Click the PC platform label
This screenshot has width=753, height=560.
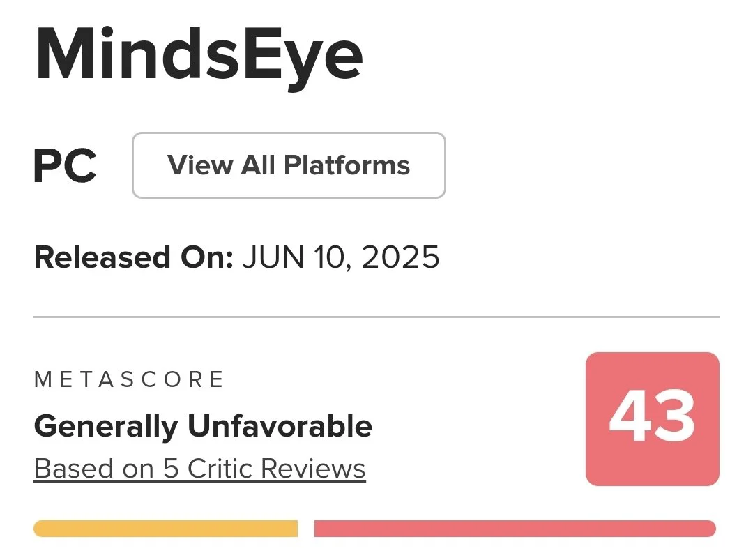[x=65, y=166]
